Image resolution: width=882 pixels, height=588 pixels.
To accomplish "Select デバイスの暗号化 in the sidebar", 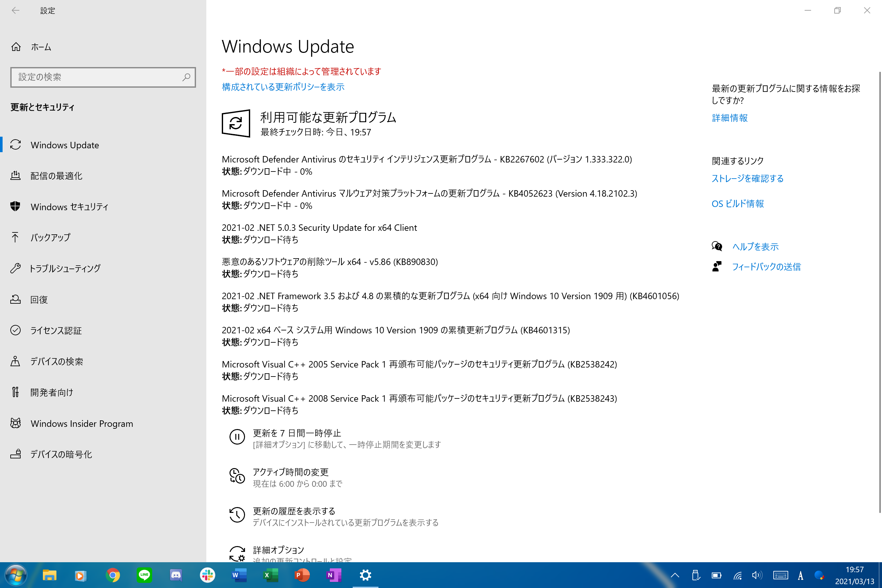I will click(61, 454).
